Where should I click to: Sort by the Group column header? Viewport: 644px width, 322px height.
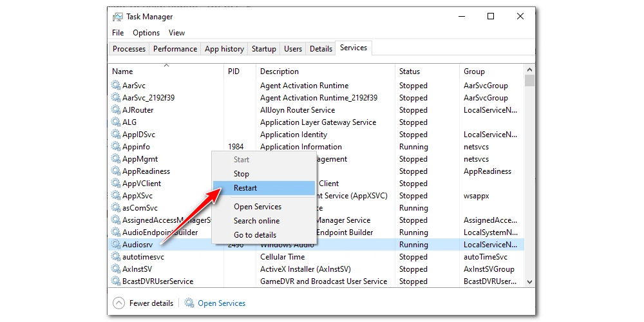491,71
